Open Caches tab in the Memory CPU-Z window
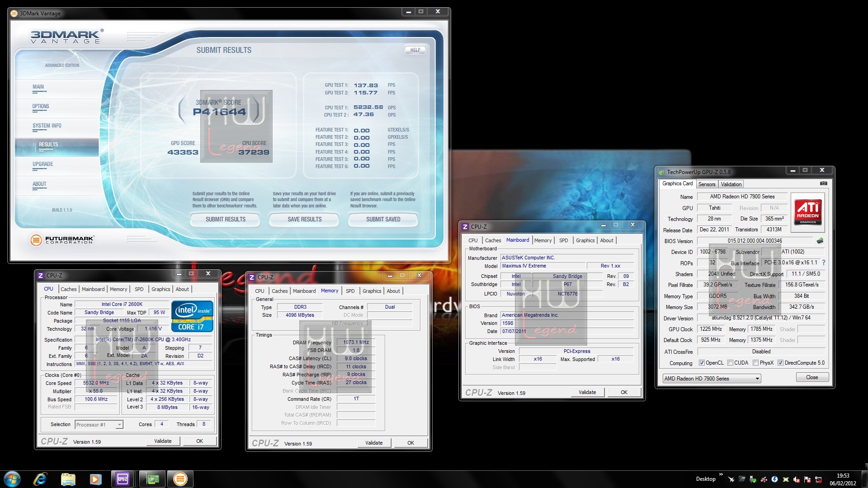This screenshot has height=488, width=868. (x=279, y=291)
